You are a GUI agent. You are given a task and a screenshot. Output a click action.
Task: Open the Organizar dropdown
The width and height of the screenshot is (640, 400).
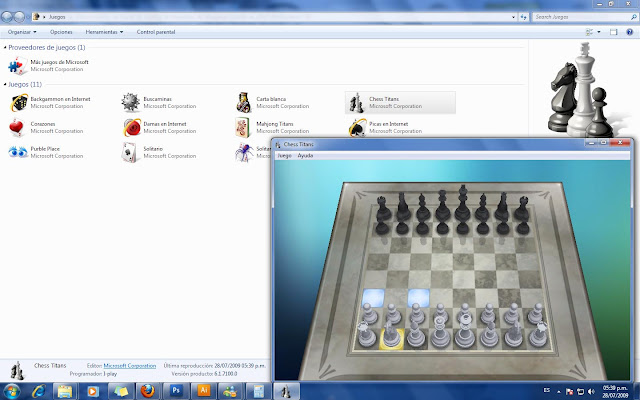22,32
